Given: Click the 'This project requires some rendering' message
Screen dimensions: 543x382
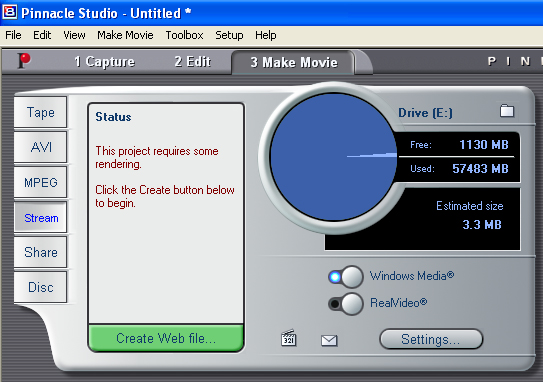Looking at the screenshot, I should (x=157, y=157).
